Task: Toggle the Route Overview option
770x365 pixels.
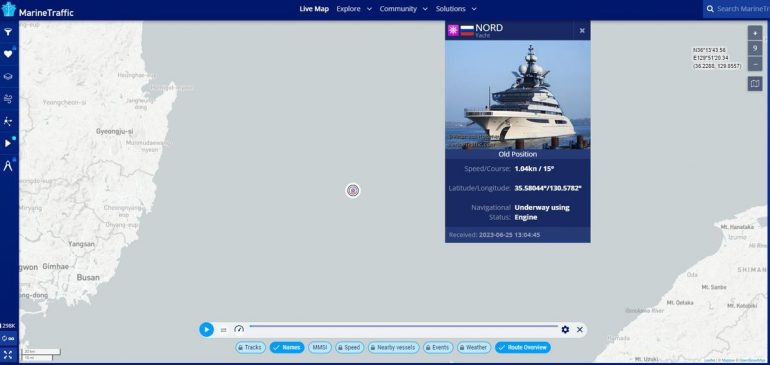Action: point(522,347)
